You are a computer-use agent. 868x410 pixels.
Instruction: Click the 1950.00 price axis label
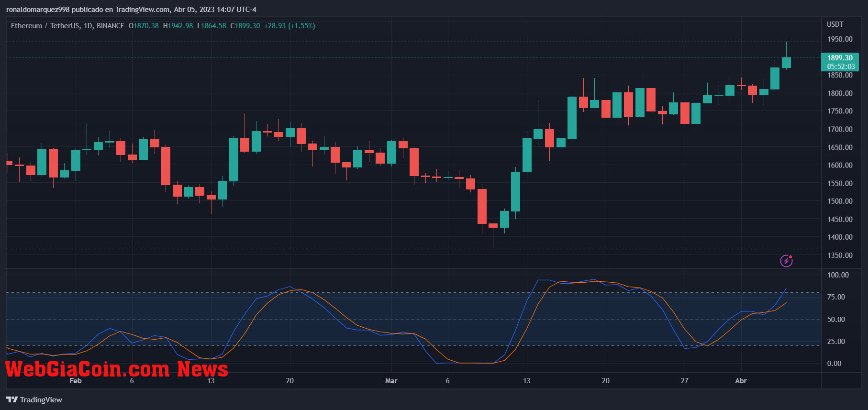840,39
